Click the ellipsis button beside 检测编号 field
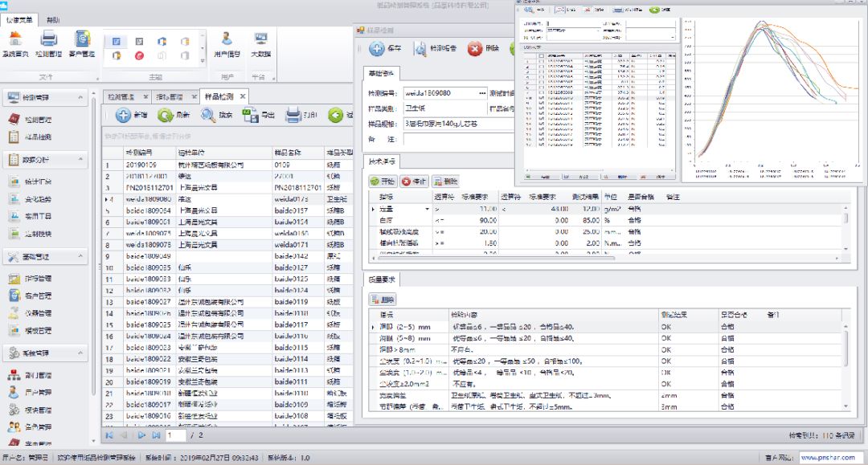 tap(482, 93)
